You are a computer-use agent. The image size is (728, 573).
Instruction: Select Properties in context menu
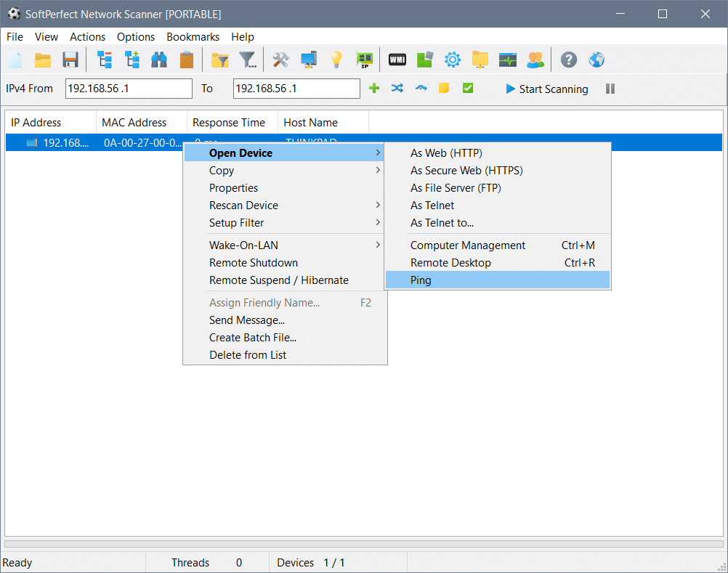coord(284,188)
